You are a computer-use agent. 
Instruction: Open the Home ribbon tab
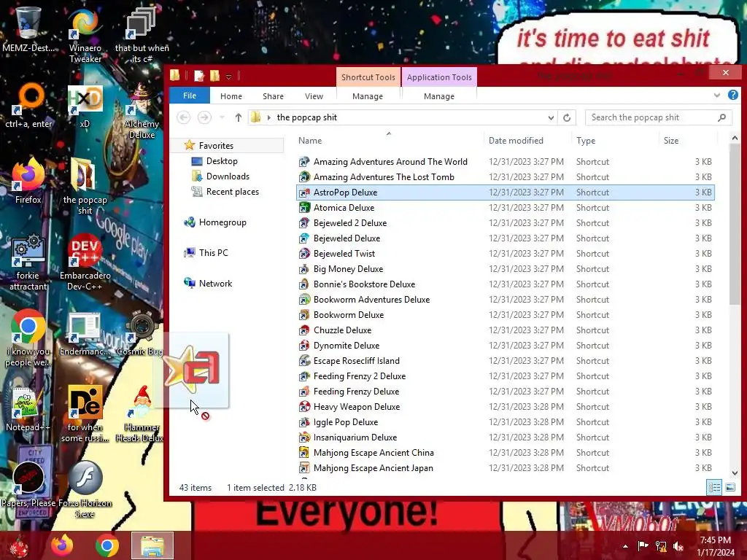point(231,96)
